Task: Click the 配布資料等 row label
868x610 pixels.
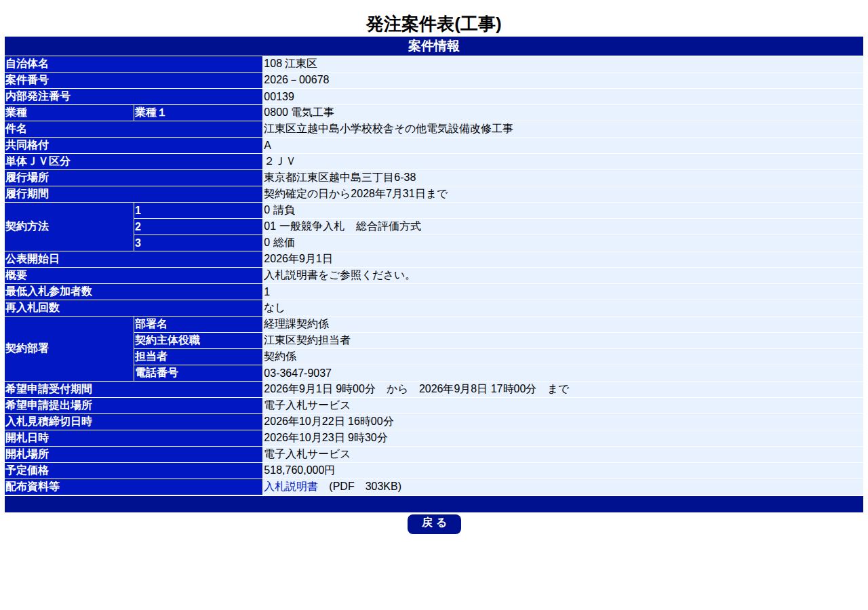Action: (134, 487)
